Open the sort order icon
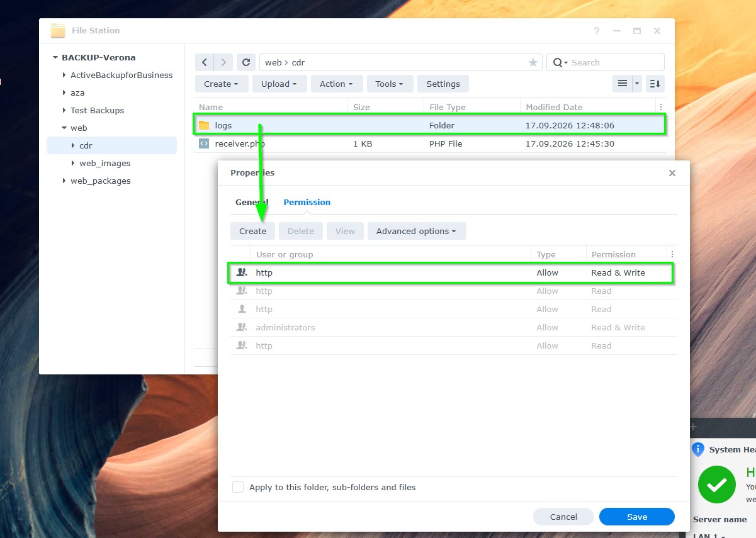Image resolution: width=756 pixels, height=538 pixels. click(x=655, y=84)
